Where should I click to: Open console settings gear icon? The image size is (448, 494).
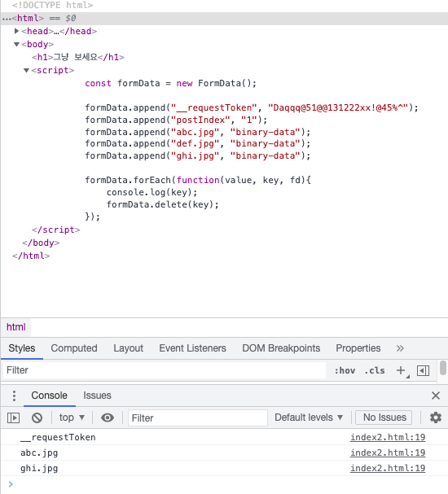[436, 417]
